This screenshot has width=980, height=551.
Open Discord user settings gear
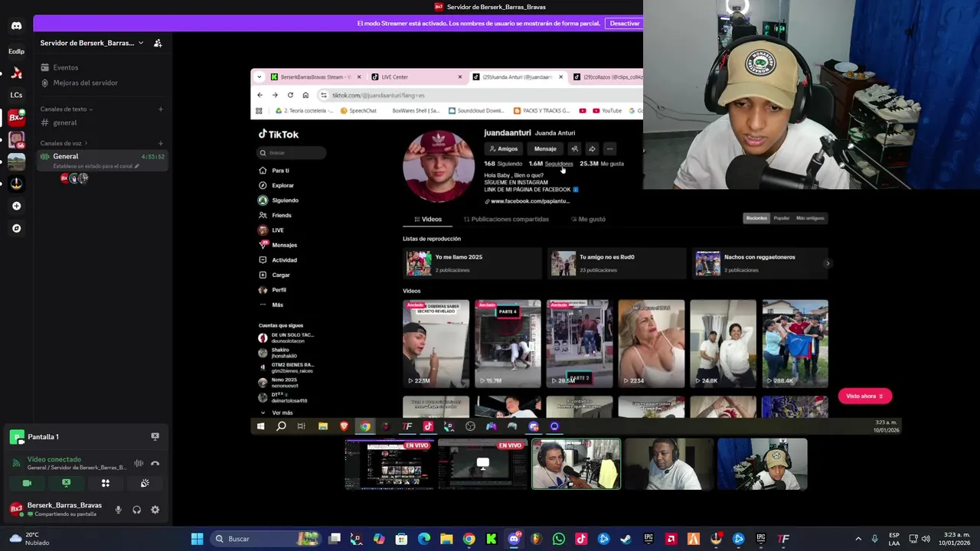(x=155, y=510)
